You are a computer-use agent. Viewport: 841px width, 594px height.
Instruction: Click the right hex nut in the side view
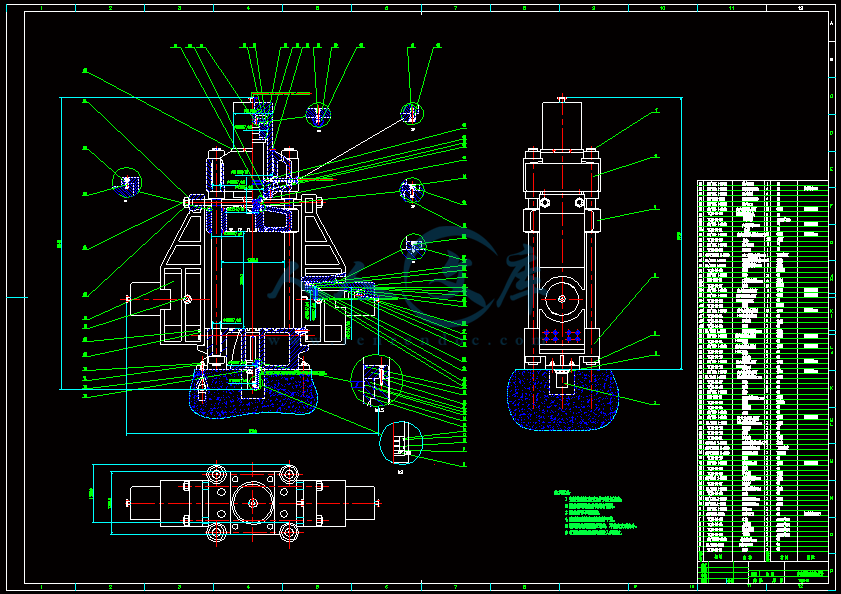click(x=579, y=202)
